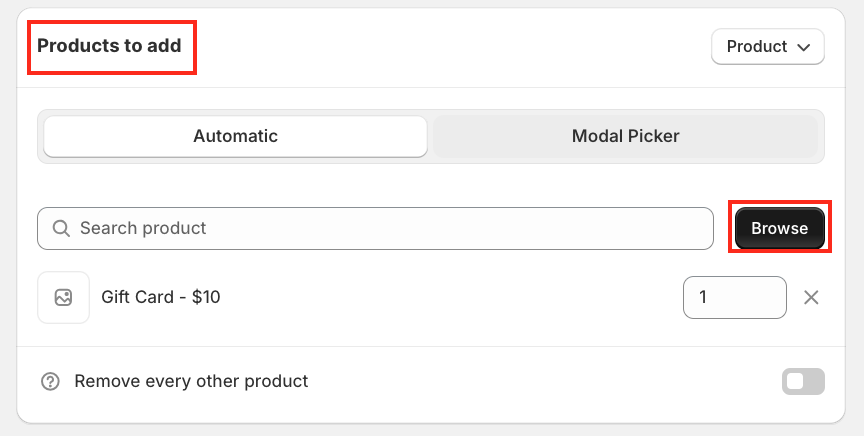
Task: Switch to the Automatic tab
Action: (235, 136)
